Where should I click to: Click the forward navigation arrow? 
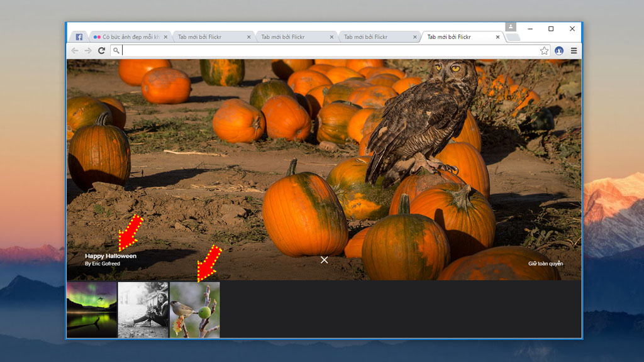tap(88, 50)
